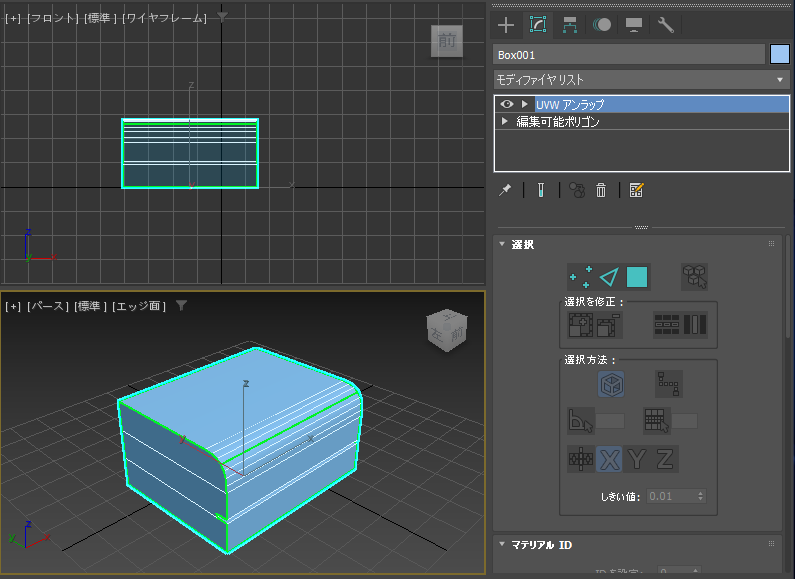Click the Make Unique icon
Screen dimensions: 795x579
tap(577, 190)
